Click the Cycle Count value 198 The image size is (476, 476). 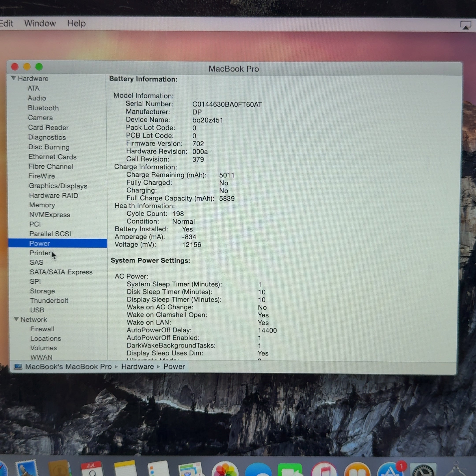click(x=178, y=214)
